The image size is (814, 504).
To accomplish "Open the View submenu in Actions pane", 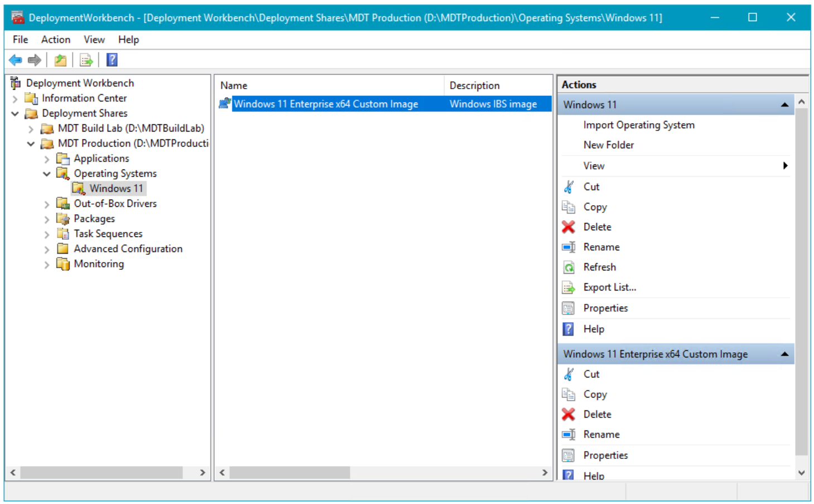I will click(x=594, y=166).
